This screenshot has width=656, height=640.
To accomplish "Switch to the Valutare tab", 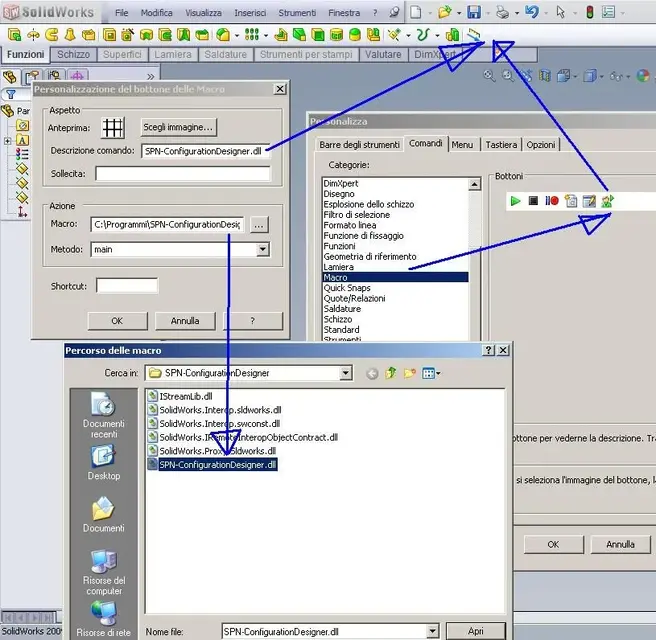I will point(383,55).
